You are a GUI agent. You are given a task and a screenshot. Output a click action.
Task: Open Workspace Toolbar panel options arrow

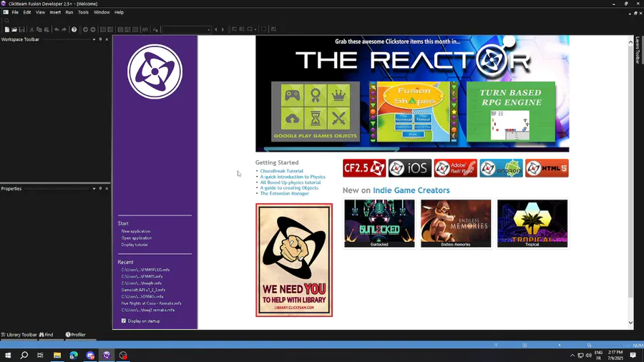click(x=94, y=39)
